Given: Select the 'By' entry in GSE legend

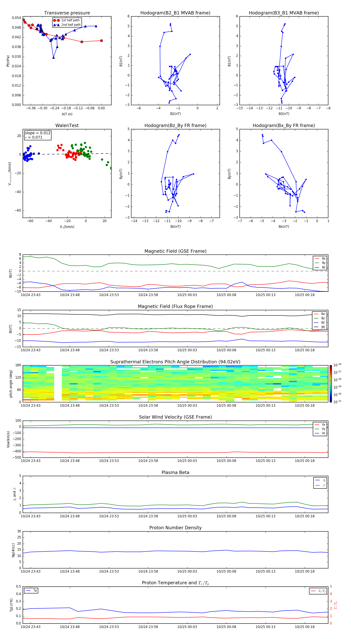Looking at the screenshot, I should pos(320,263).
